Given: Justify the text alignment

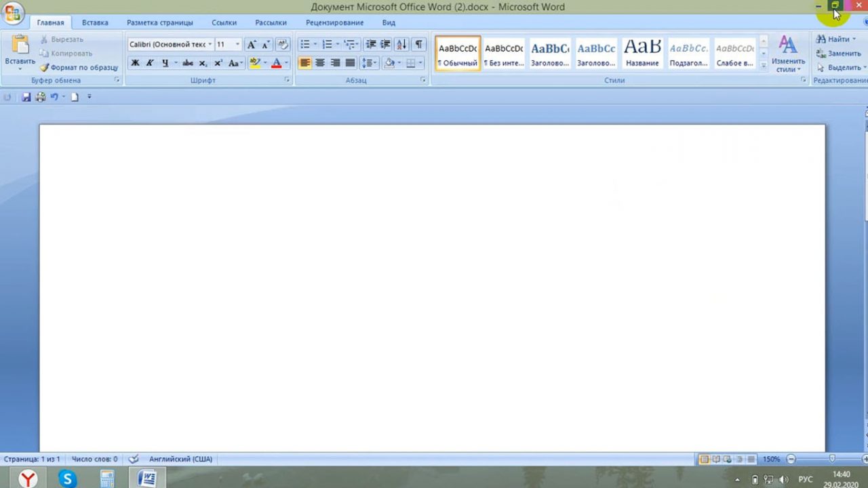Looking at the screenshot, I should coord(350,63).
